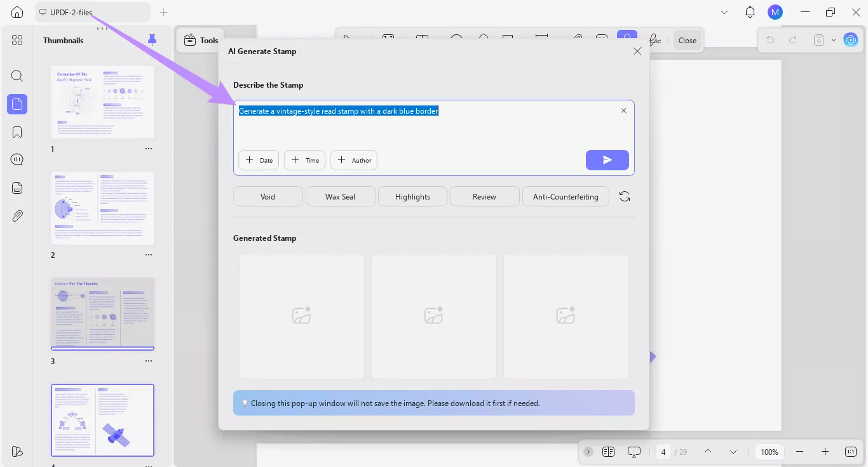This screenshot has width=868, height=467.
Task: Open page 3 thumbnail
Action: (102, 314)
